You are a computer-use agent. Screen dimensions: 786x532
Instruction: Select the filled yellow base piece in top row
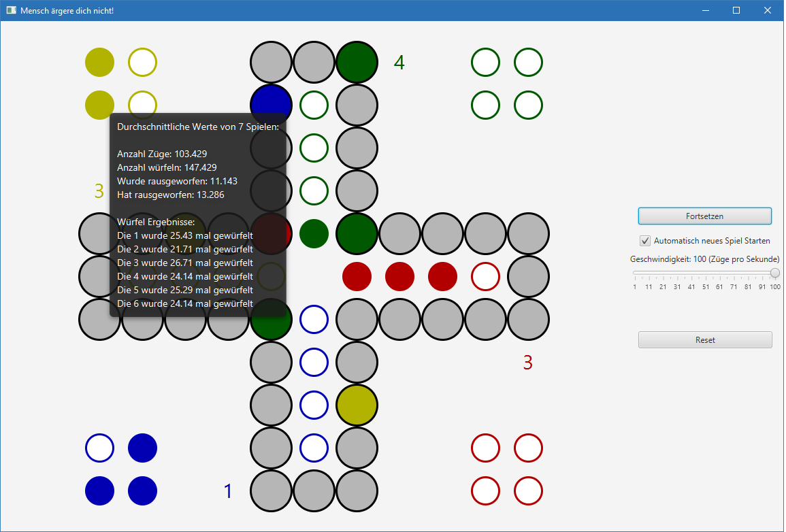[x=99, y=62]
